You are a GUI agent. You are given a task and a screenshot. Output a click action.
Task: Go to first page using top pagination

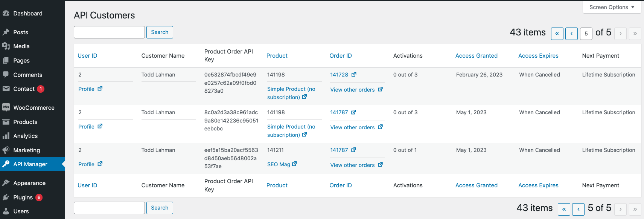tap(557, 34)
